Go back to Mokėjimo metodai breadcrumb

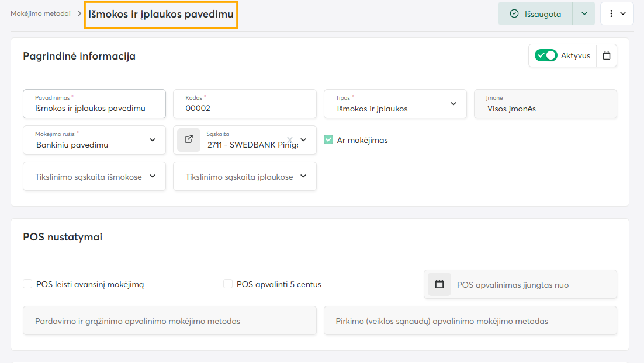(40, 13)
